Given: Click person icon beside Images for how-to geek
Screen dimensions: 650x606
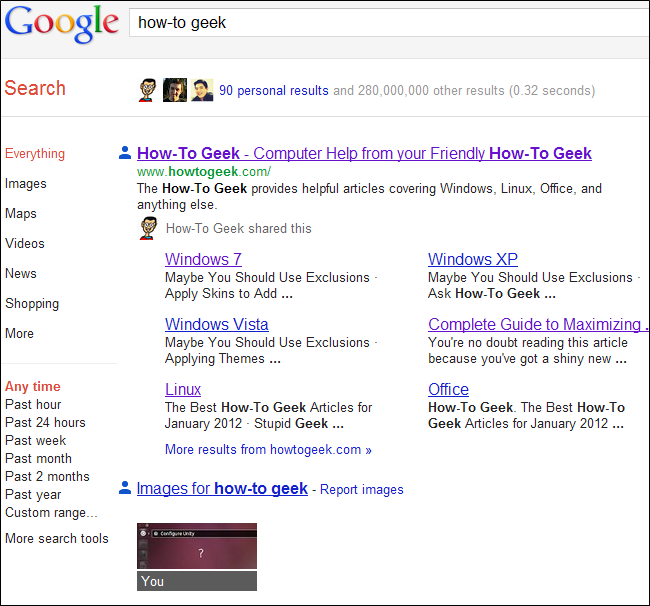Looking at the screenshot, I should pyautogui.click(x=125, y=487).
